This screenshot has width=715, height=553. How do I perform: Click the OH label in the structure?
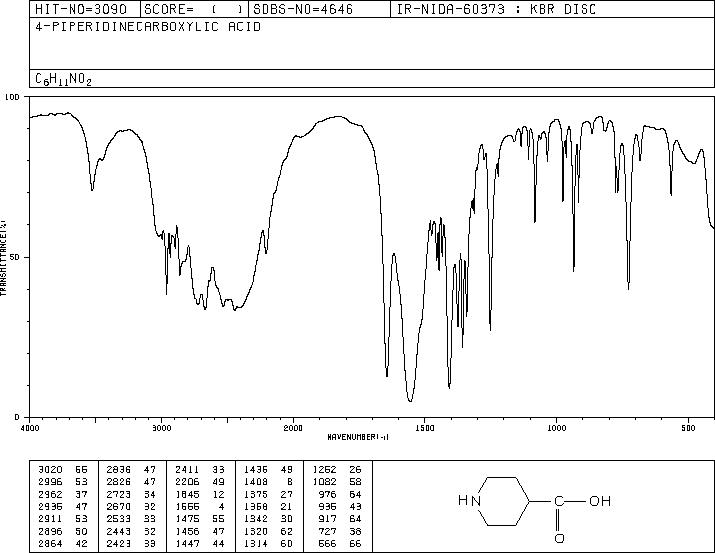(x=600, y=501)
